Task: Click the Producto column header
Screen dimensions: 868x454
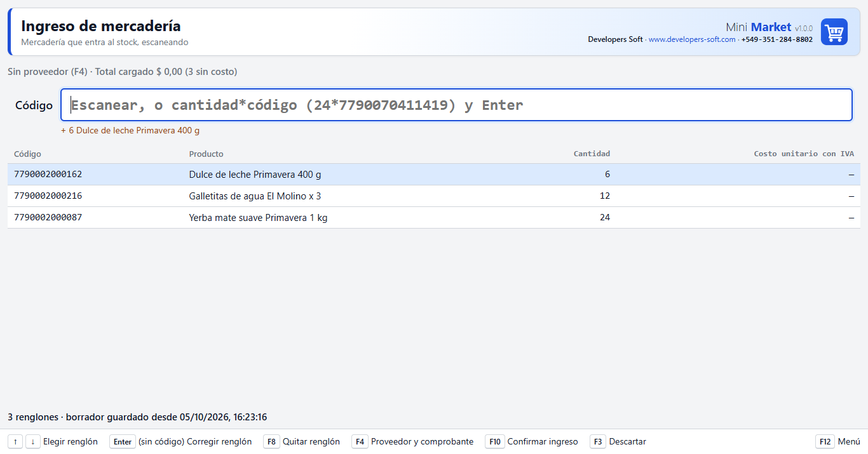Action: click(207, 154)
